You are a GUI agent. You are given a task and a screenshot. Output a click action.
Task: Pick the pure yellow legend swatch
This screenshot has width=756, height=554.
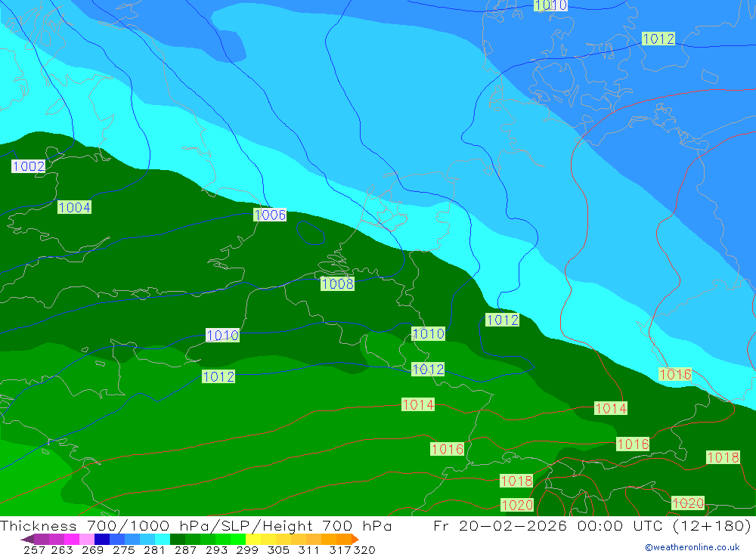pyautogui.click(x=253, y=539)
